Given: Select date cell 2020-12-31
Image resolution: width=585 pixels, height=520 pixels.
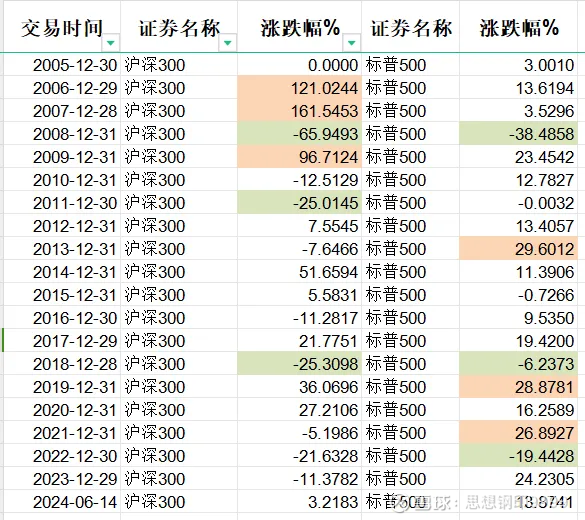Looking at the screenshot, I should pyautogui.click(x=62, y=410).
